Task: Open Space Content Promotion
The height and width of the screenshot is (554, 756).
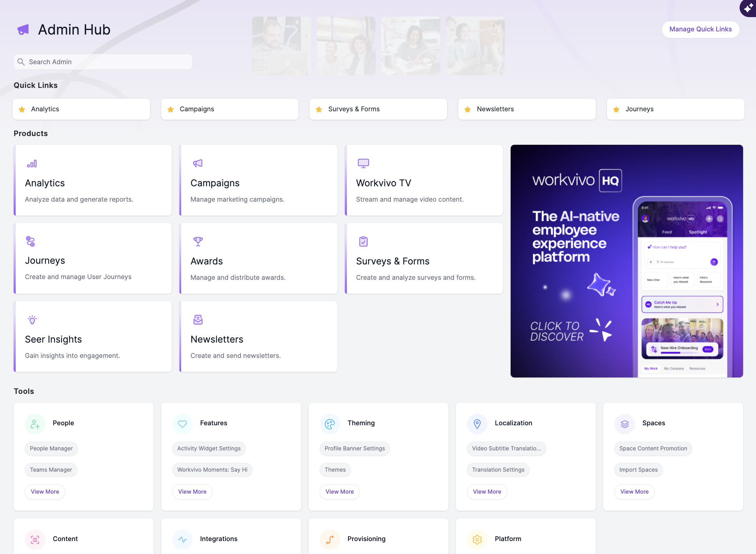Action: coord(653,449)
